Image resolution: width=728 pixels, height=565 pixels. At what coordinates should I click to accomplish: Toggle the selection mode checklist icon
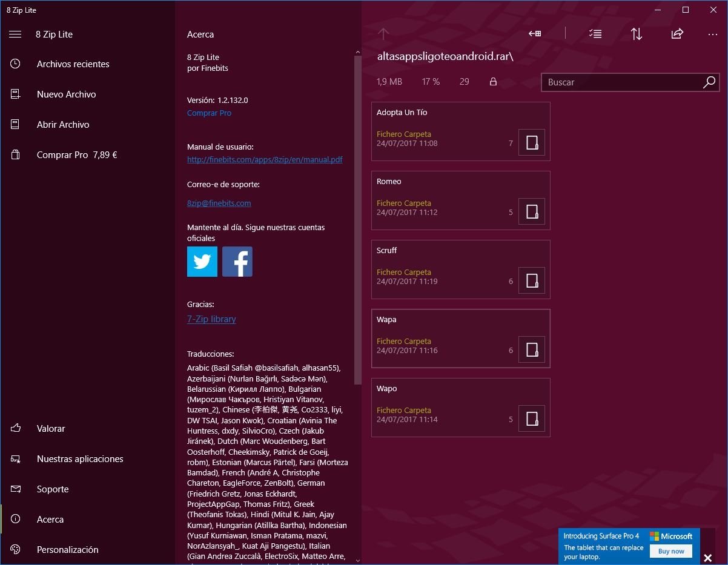tap(595, 34)
